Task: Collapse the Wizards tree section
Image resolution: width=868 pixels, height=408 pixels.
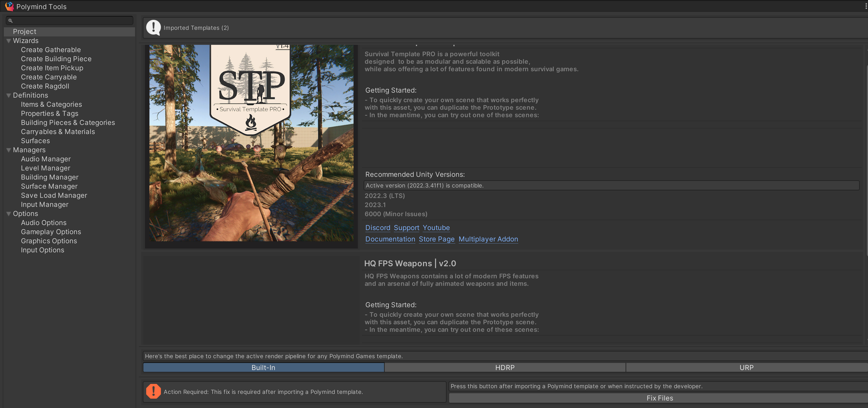Action: tap(9, 41)
